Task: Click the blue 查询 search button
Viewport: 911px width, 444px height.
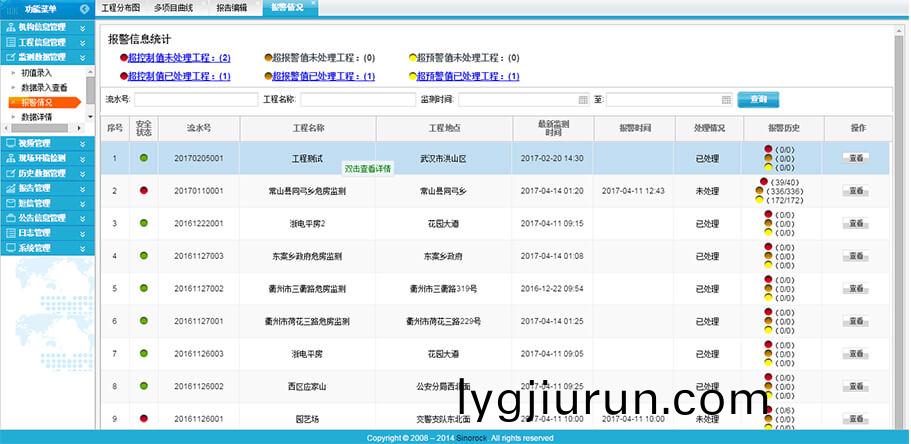Action: coord(757,100)
